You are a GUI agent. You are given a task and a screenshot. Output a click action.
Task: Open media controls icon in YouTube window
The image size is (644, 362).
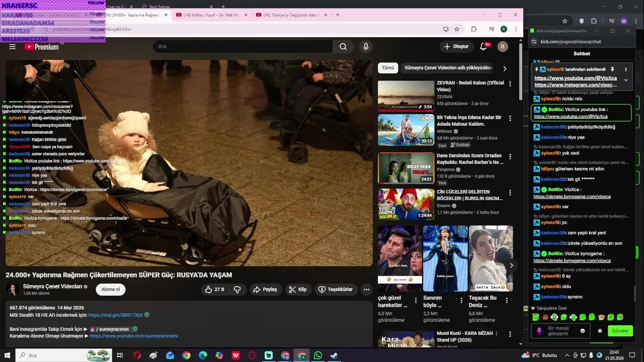point(492,29)
